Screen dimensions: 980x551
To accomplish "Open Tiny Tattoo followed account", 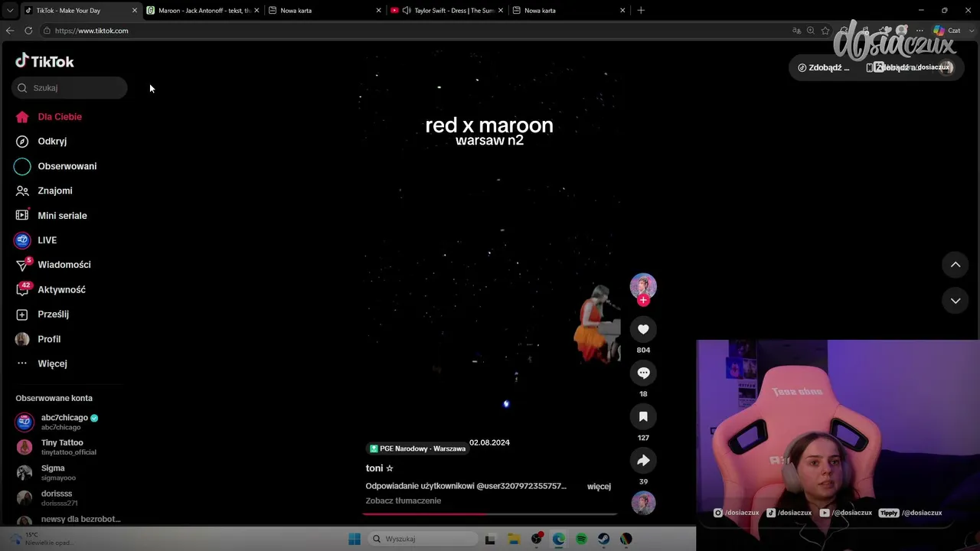I will pos(69,447).
